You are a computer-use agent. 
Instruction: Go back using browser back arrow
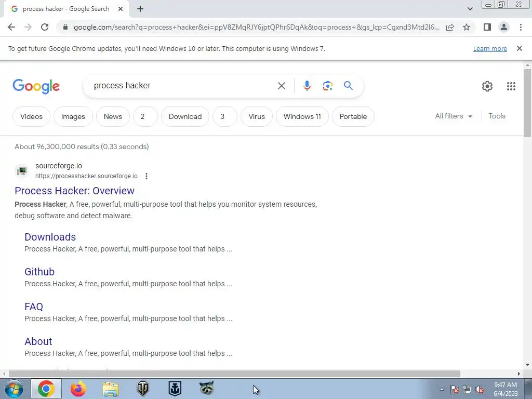pyautogui.click(x=11, y=27)
